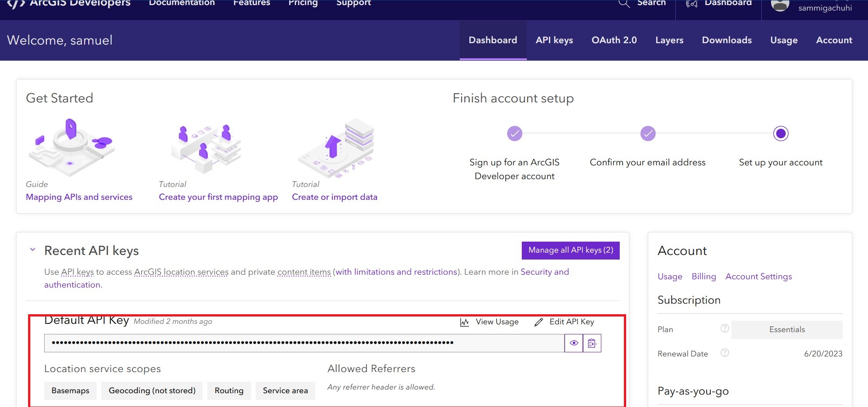Click the Renewal Date help icon
This screenshot has height=407, width=868.
[x=725, y=353]
